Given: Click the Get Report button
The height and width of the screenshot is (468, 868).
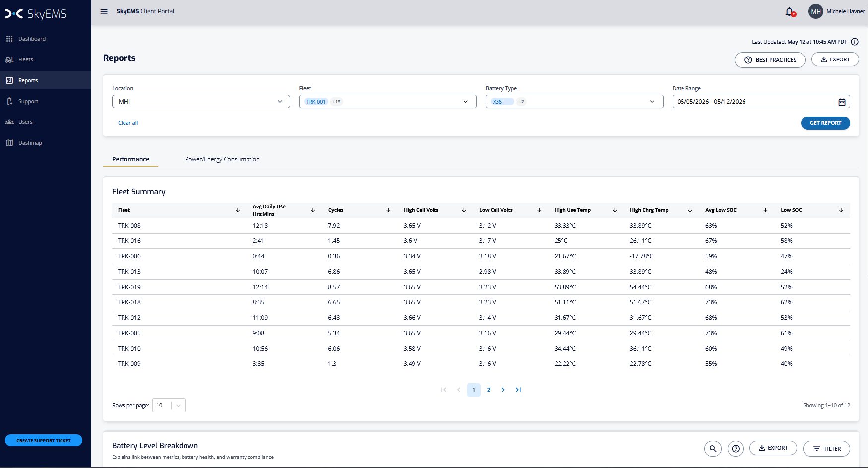Looking at the screenshot, I should [x=825, y=123].
